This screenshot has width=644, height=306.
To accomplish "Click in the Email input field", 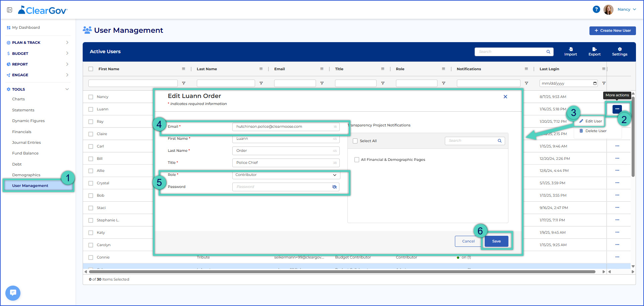I will (286, 127).
